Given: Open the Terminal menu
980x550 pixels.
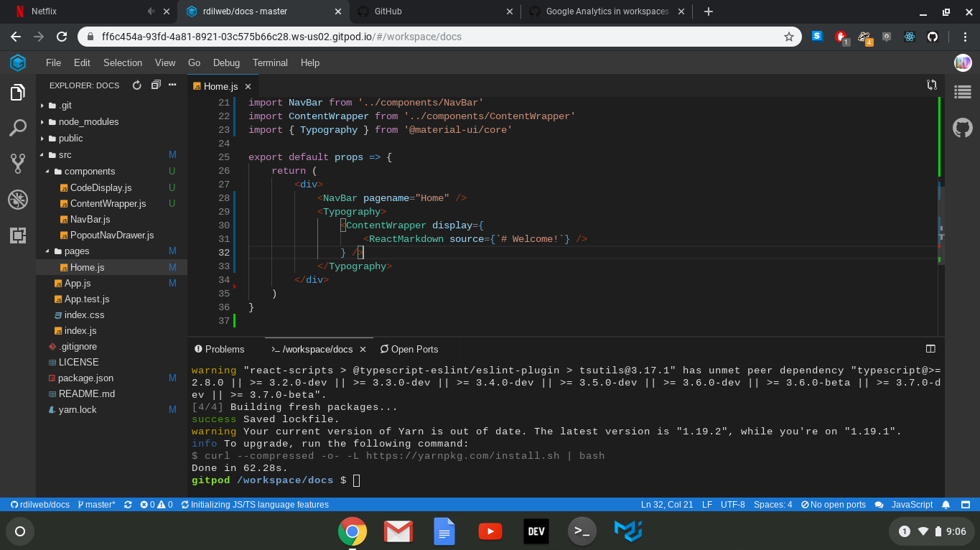Looking at the screenshot, I should coord(270,63).
